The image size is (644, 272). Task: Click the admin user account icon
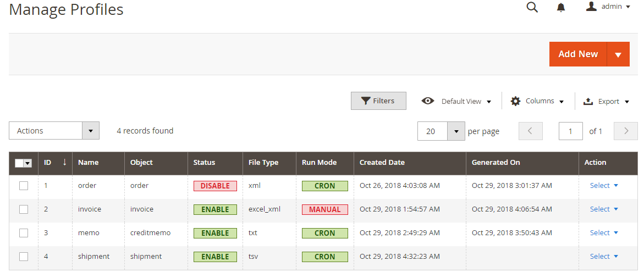(591, 7)
